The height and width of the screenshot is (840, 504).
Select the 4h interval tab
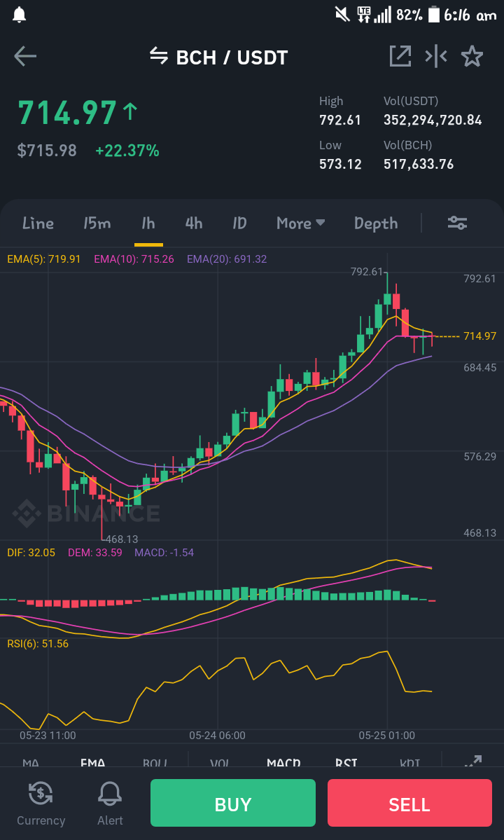[194, 223]
